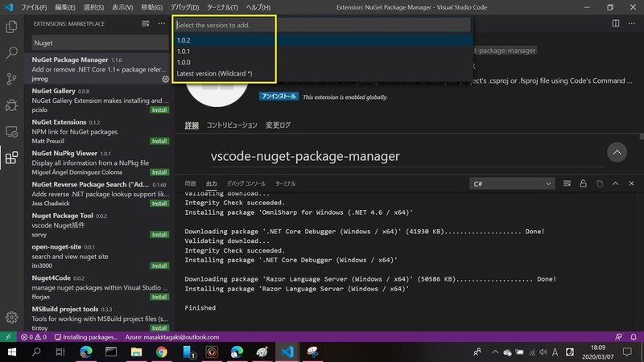The height and width of the screenshot is (362, 644).
Task: Clear the output panel
Action: tap(567, 183)
